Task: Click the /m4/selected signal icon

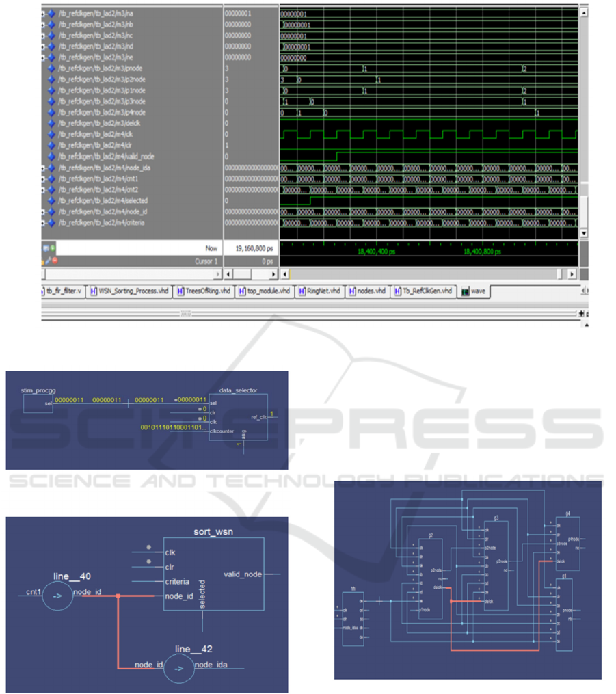Action: (51, 200)
